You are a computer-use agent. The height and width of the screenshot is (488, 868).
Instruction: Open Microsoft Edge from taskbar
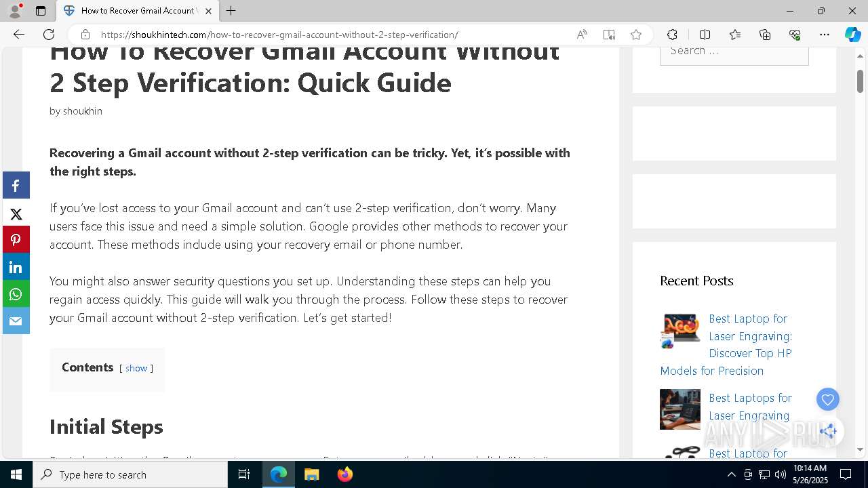tap(279, 474)
